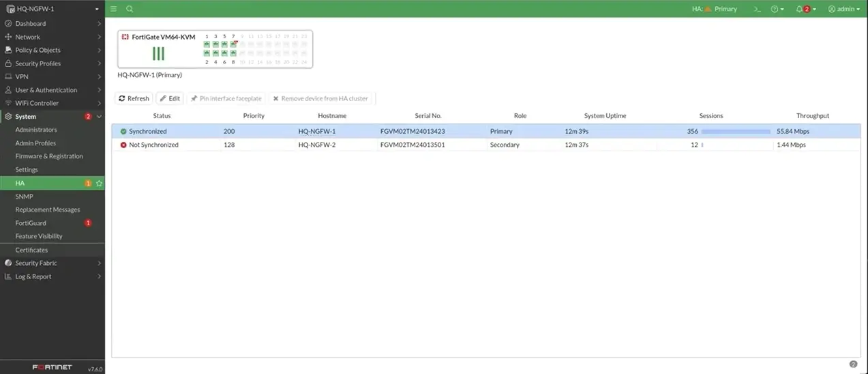Select the Not Synchronized HQ-NGFW-2 row
868x374 pixels.
486,145
